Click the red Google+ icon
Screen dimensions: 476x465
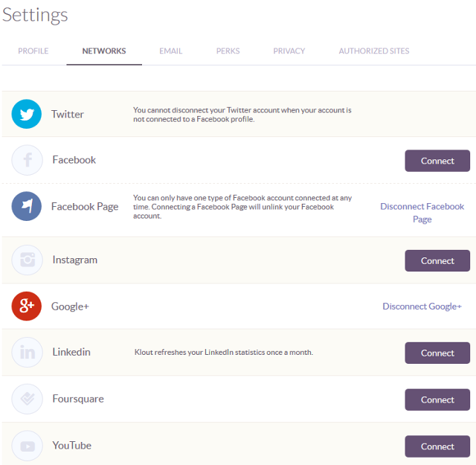pos(27,306)
